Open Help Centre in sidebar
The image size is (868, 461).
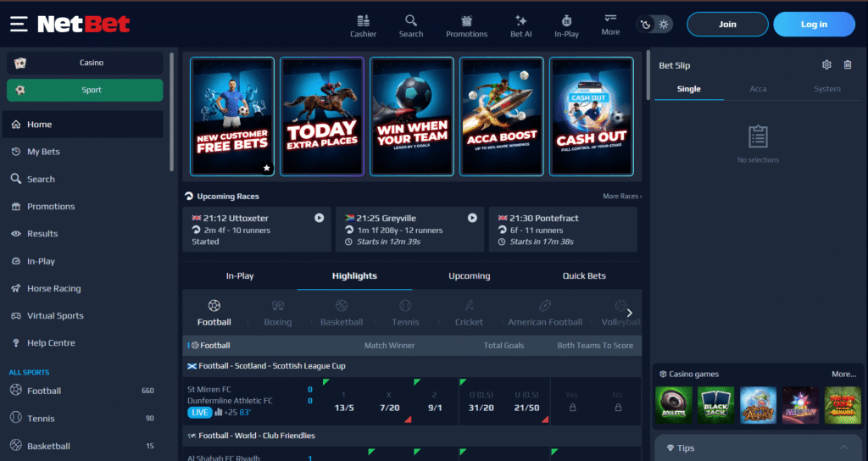click(82, 343)
